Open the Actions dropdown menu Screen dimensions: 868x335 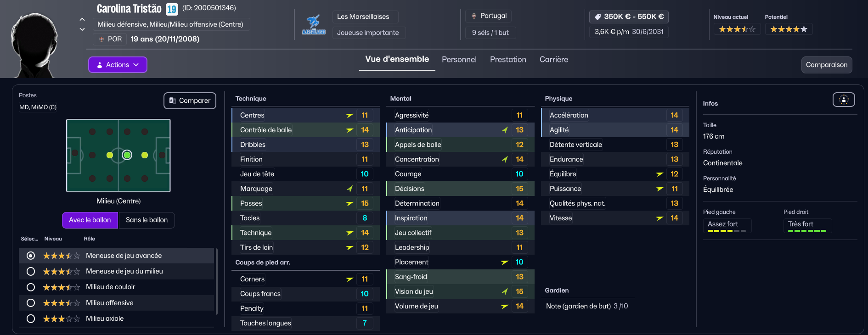(x=118, y=65)
